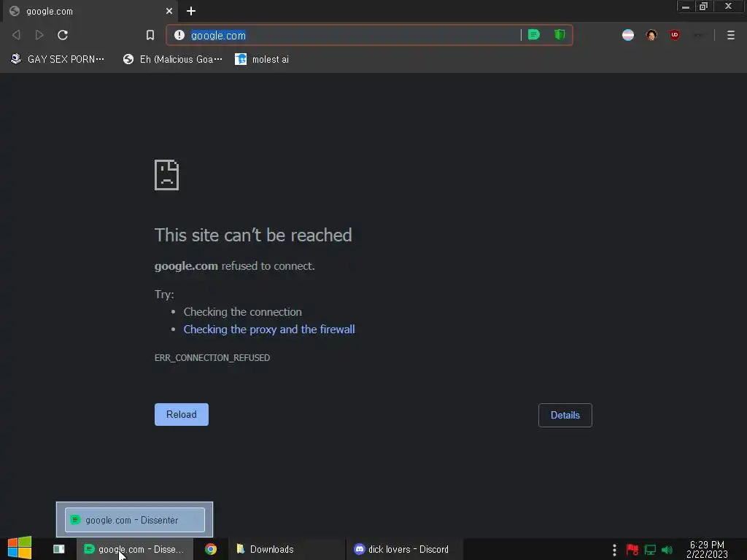Open the green shield icon
The width and height of the screenshot is (747, 560).
[x=560, y=35]
